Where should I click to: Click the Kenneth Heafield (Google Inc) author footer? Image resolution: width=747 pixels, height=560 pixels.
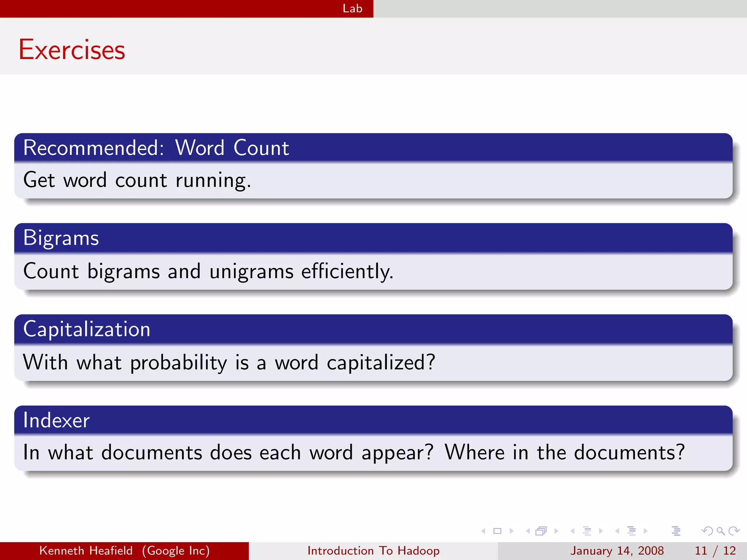124,551
